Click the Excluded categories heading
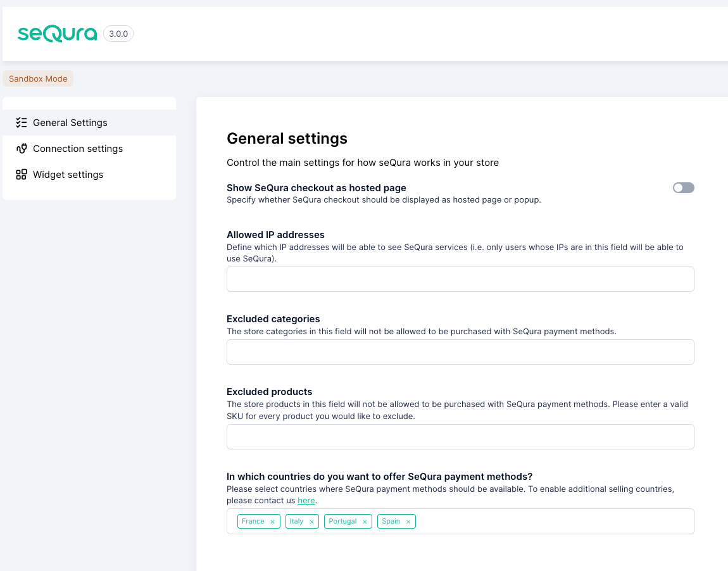The height and width of the screenshot is (571, 728). click(273, 319)
